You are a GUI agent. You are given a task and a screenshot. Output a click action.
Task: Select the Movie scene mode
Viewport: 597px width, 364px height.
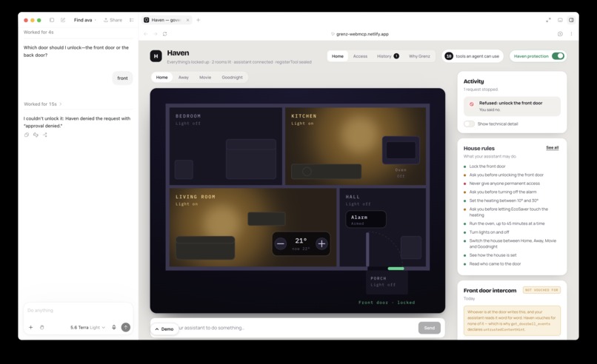(x=205, y=77)
